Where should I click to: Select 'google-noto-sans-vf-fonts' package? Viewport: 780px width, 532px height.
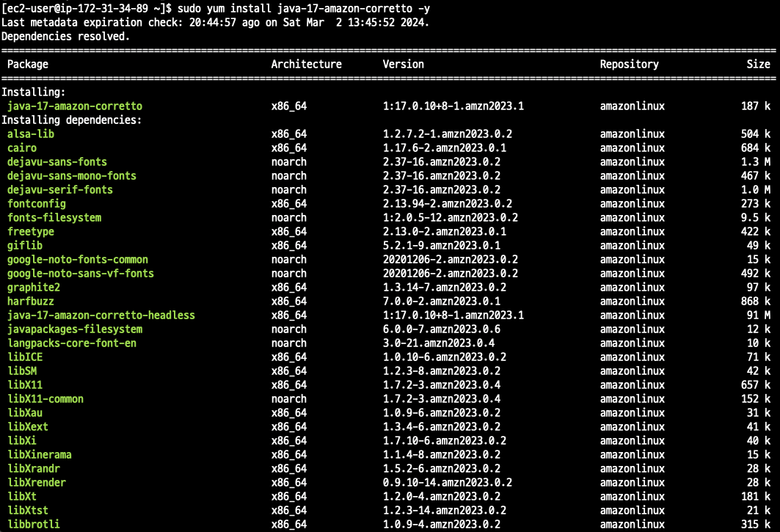[x=81, y=273]
